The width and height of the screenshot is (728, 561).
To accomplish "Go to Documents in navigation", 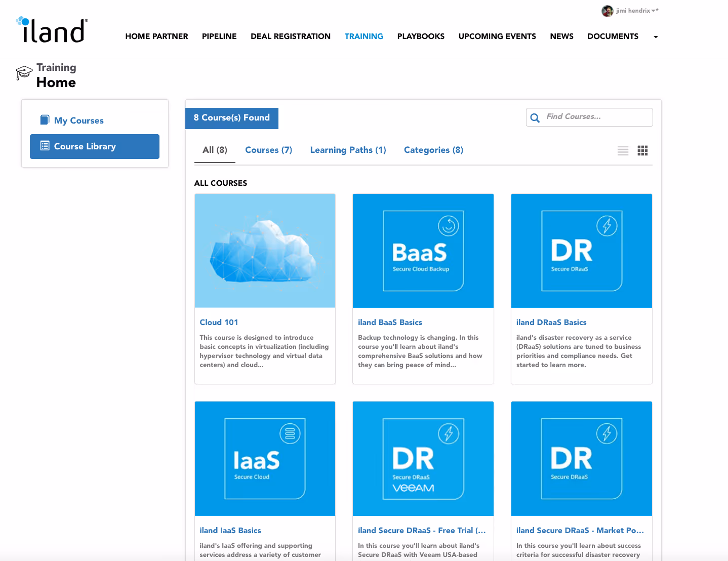I will pyautogui.click(x=613, y=36).
